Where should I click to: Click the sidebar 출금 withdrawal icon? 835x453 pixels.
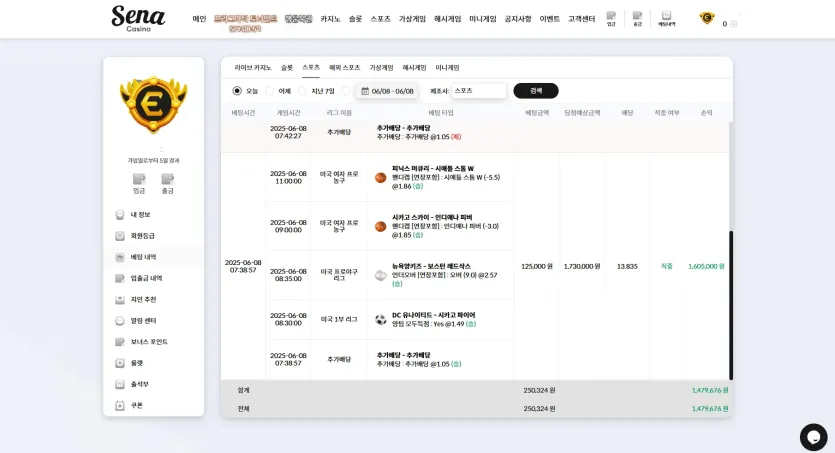(x=168, y=184)
